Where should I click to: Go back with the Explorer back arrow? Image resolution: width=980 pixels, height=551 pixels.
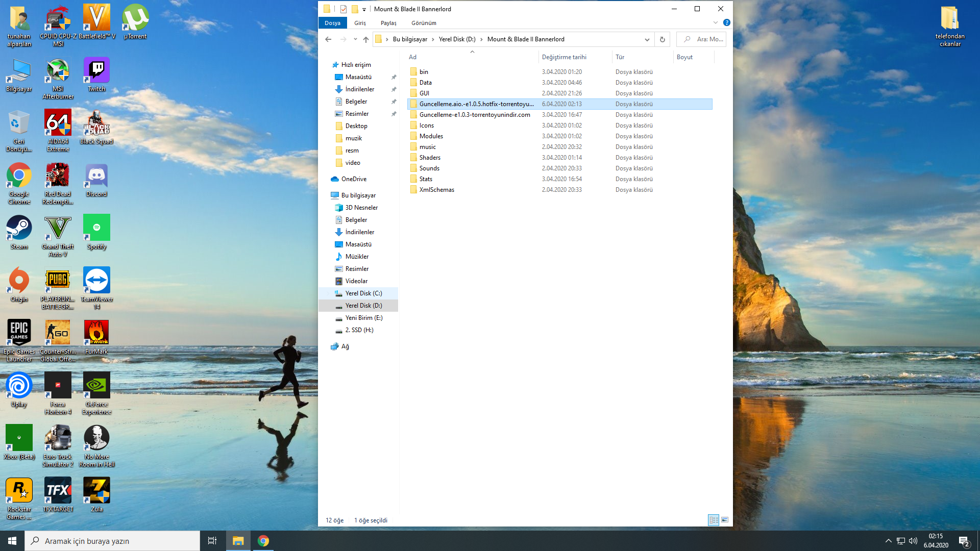point(328,39)
